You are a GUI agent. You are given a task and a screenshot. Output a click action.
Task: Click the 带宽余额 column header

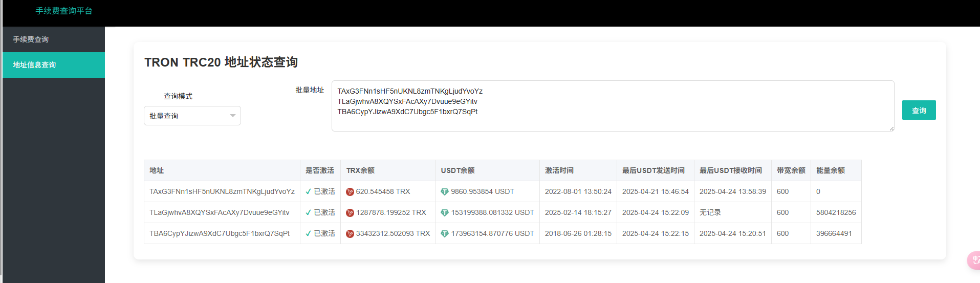[x=791, y=170]
